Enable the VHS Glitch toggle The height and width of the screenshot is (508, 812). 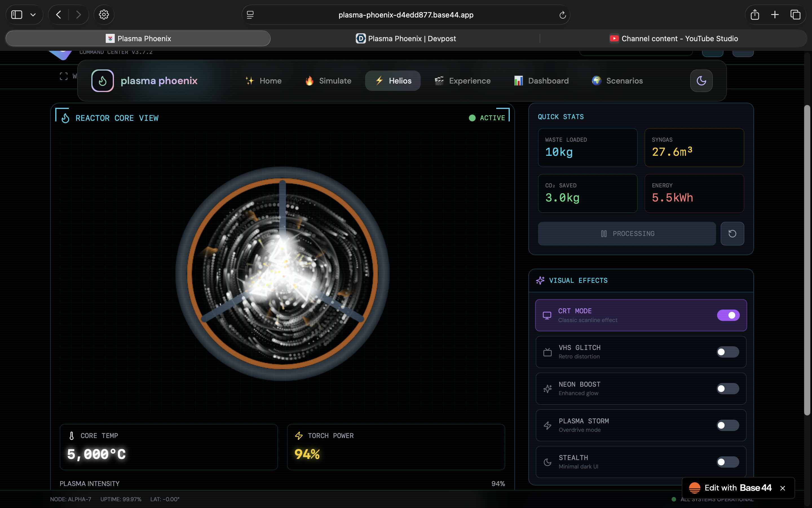click(x=728, y=352)
